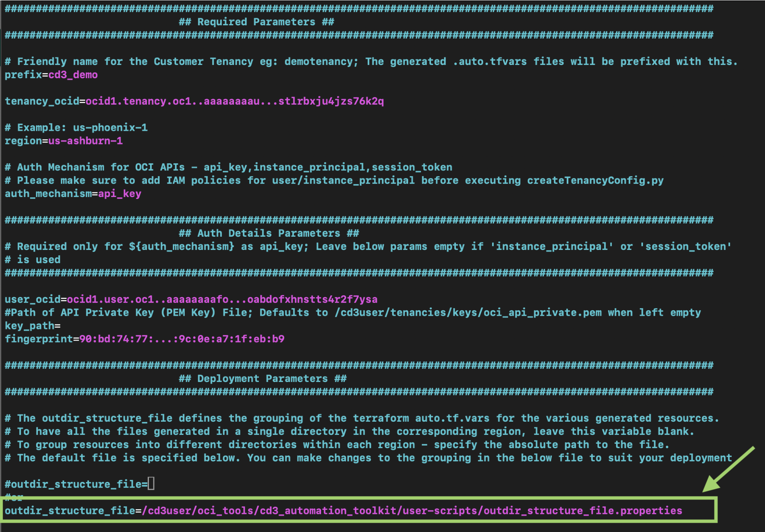Click the '## Required Parameters ##' heading

tap(256, 22)
